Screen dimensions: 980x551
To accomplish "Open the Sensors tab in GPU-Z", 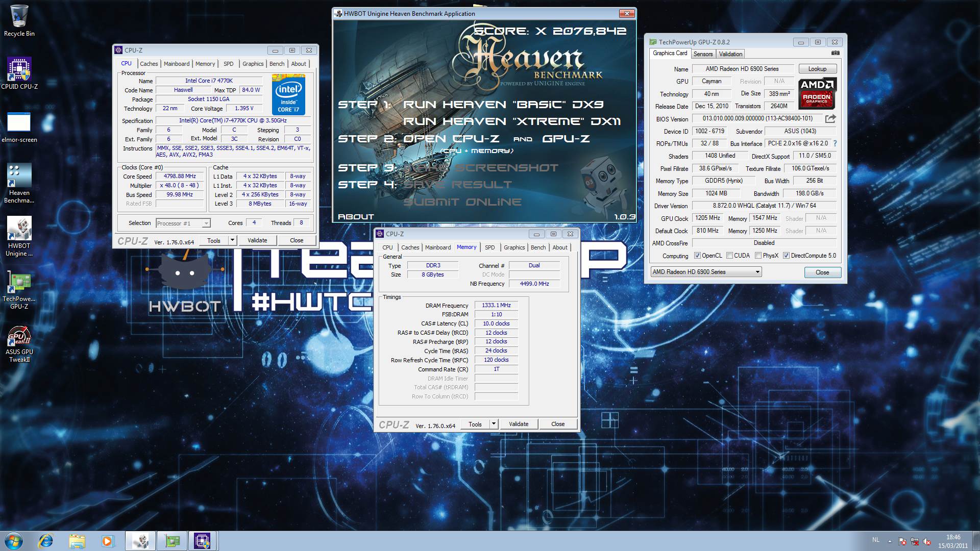I will pyautogui.click(x=703, y=54).
